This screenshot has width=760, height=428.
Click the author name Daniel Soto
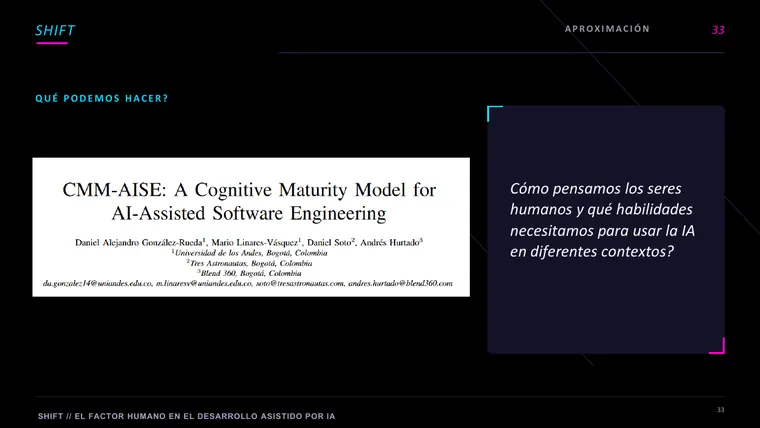tap(330, 242)
